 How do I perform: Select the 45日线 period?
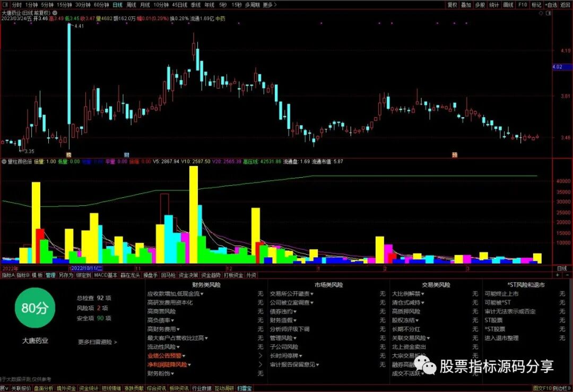pyautogui.click(x=179, y=5)
